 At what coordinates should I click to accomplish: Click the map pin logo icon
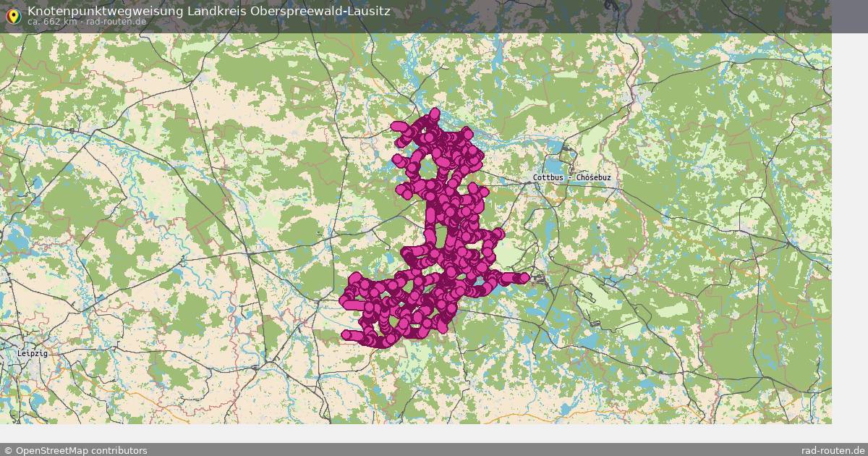[x=14, y=15]
